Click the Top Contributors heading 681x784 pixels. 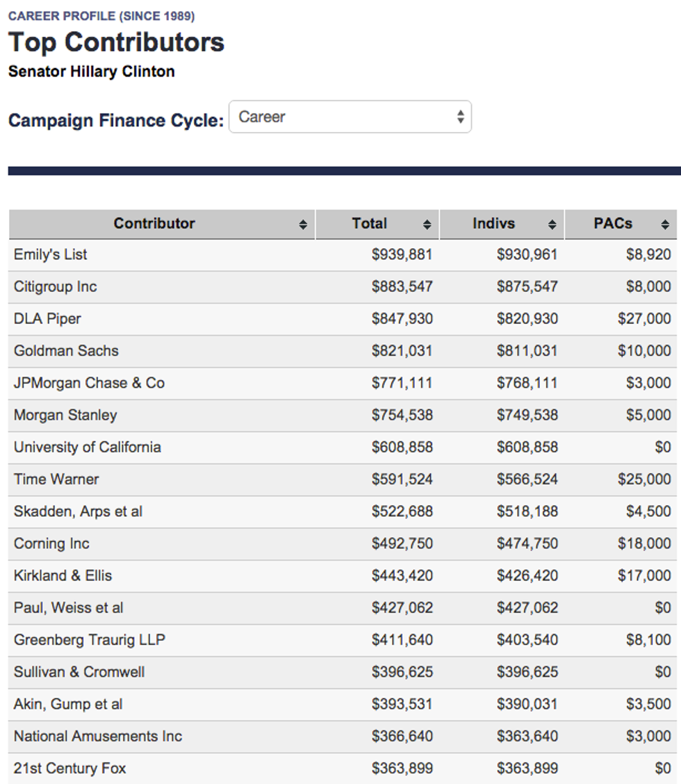[x=116, y=42]
